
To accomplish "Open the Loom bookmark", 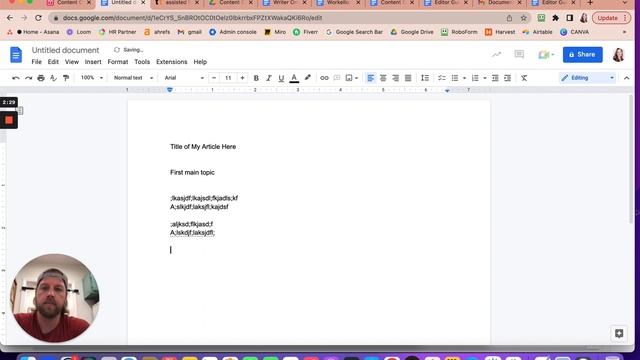I will (79, 32).
